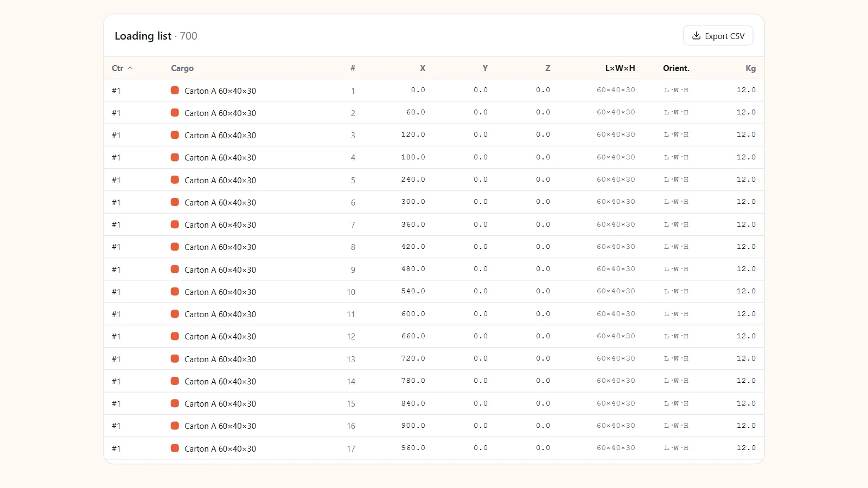The height and width of the screenshot is (488, 868).
Task: Click item number 10 cell
Action: [351, 292]
